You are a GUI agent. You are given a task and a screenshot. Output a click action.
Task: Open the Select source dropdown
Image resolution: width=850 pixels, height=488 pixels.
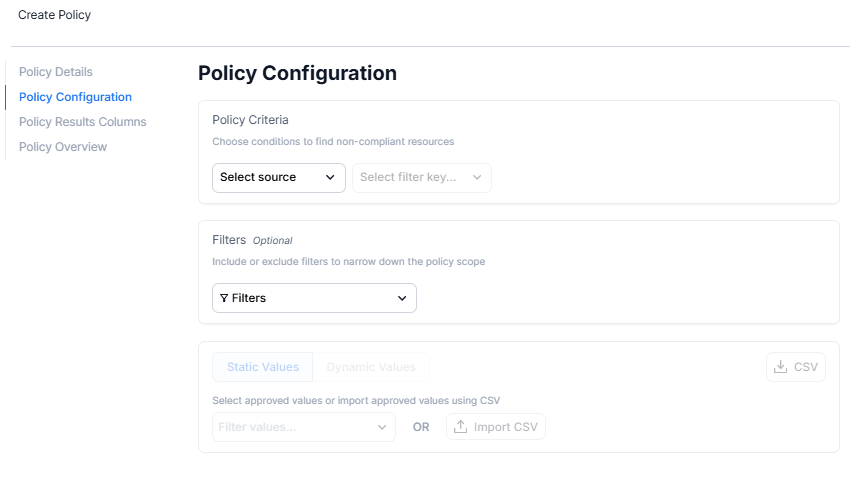click(279, 178)
